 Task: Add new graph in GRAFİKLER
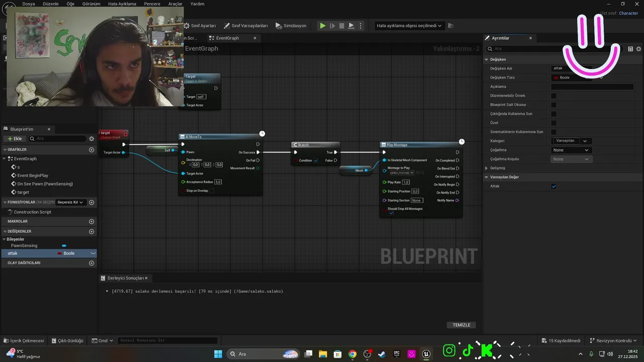tap(92, 150)
